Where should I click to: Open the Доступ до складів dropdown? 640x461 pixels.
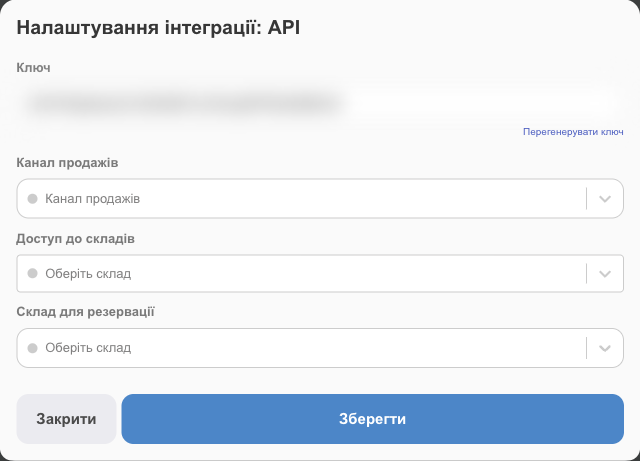320,274
